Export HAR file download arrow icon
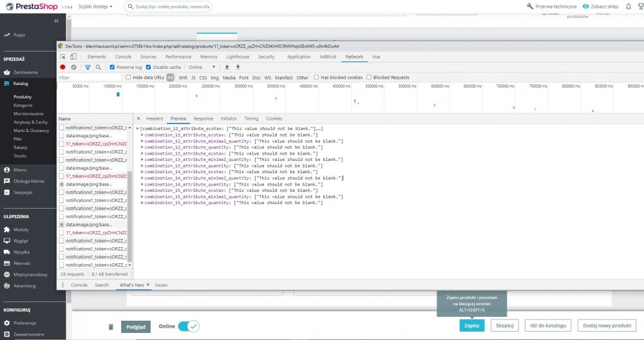The height and width of the screenshot is (340, 644). 238,67
